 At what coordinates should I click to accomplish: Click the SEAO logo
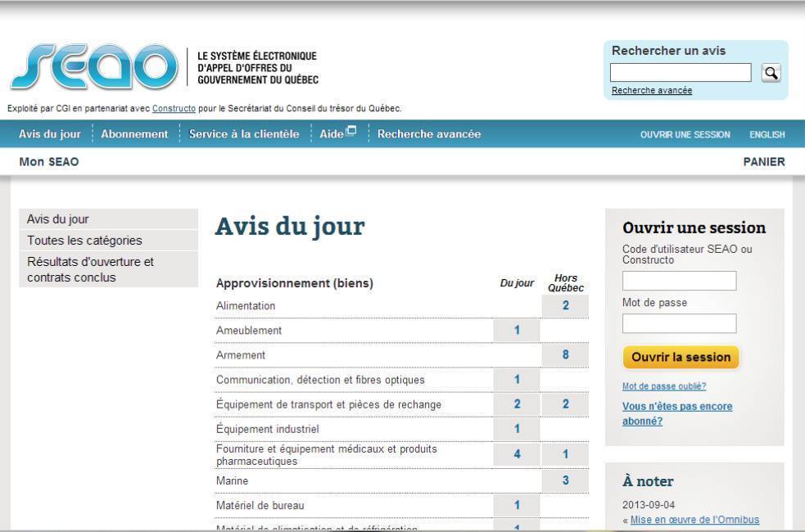[93, 67]
